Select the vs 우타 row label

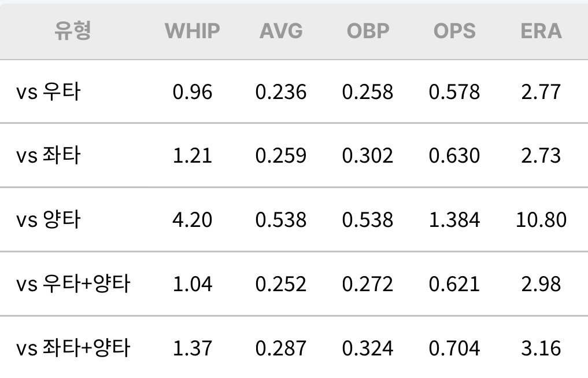49,91
